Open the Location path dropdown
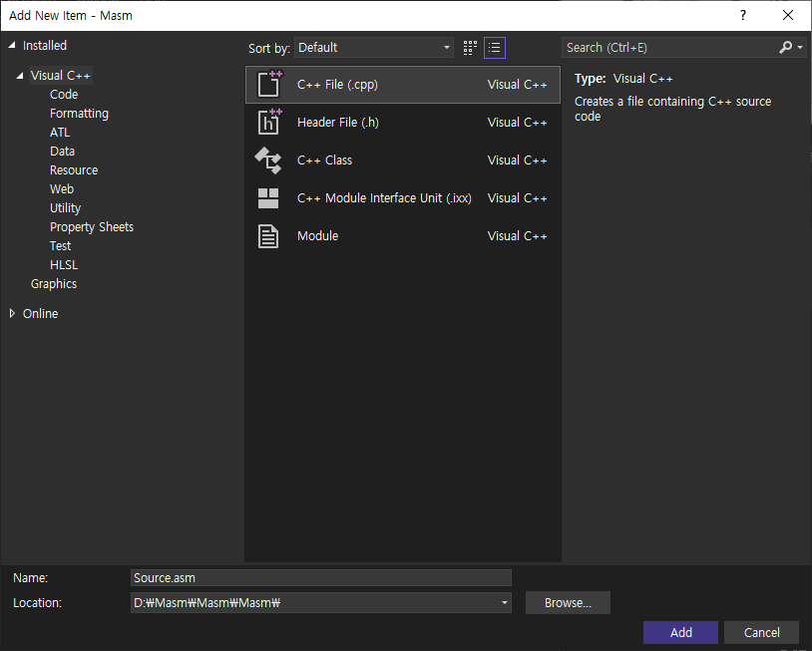The height and width of the screenshot is (651, 812). [505, 603]
